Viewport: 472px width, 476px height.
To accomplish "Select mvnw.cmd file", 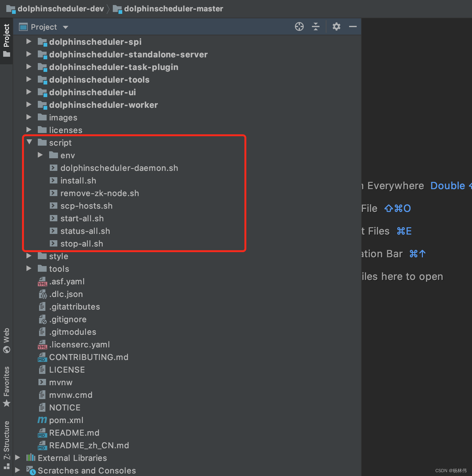I will 71,395.
